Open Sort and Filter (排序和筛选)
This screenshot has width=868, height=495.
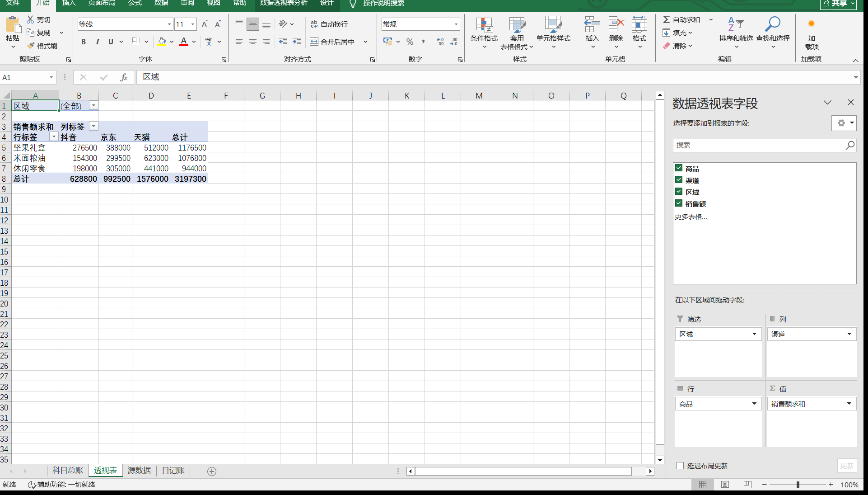tap(736, 33)
